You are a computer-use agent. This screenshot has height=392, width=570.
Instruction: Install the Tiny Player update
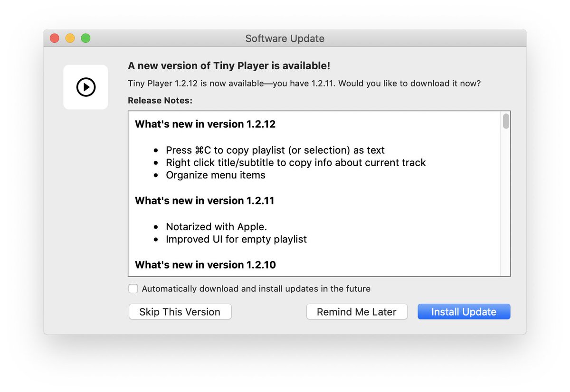click(464, 312)
